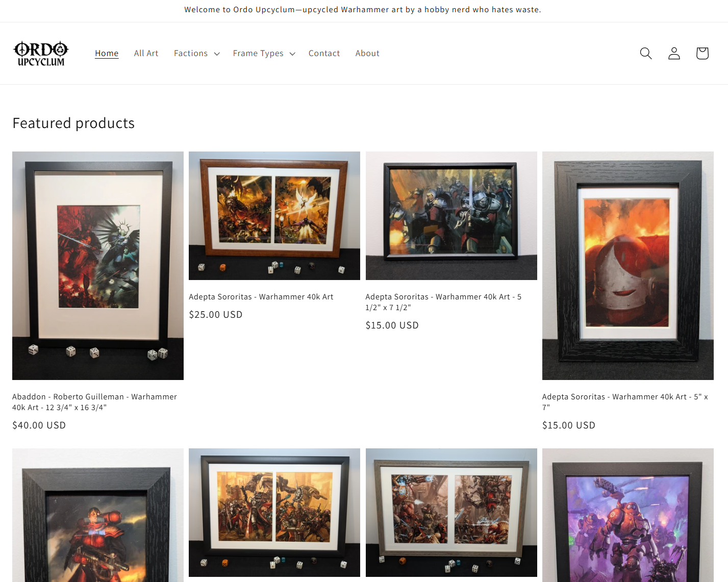View the black-framed Sororitas squad image
Viewport: 728px width, 582px height.
tap(451, 216)
